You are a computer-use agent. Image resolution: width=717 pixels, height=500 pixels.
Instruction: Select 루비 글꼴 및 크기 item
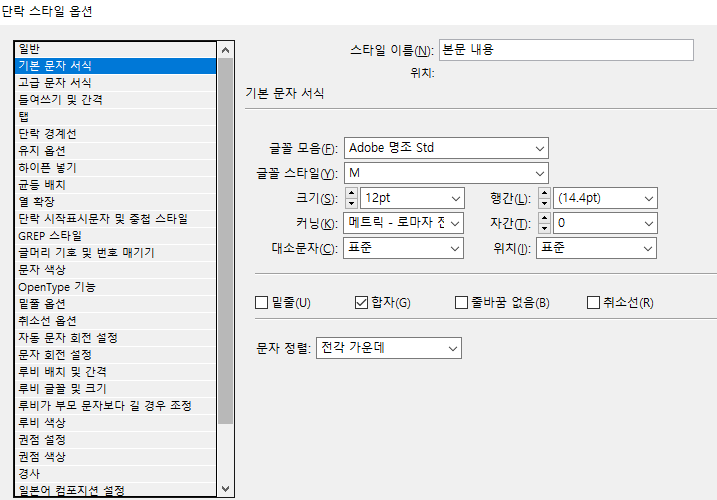click(115, 389)
